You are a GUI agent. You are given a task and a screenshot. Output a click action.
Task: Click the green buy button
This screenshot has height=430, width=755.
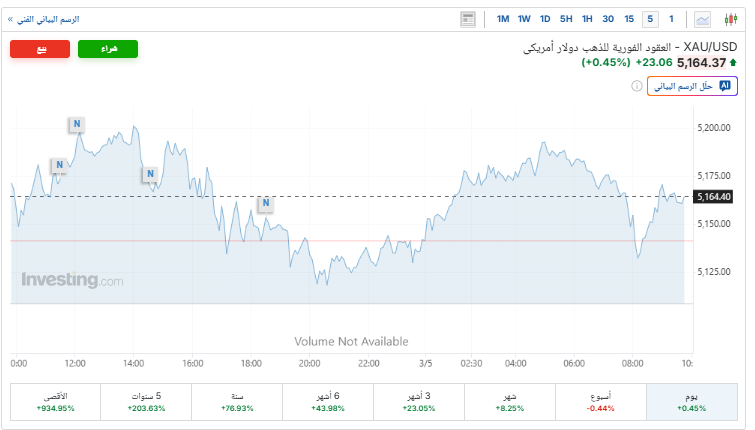(x=107, y=49)
